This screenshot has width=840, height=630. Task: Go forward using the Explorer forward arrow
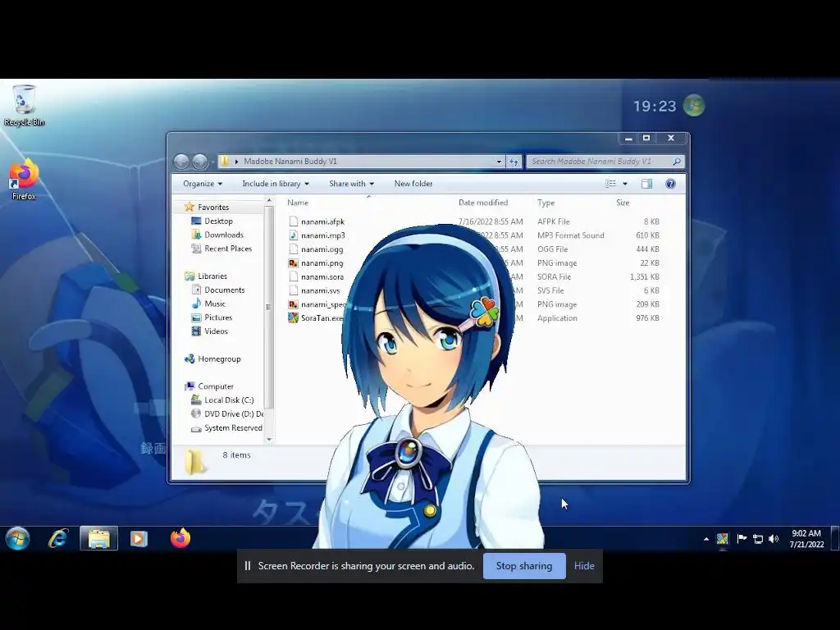pos(200,162)
